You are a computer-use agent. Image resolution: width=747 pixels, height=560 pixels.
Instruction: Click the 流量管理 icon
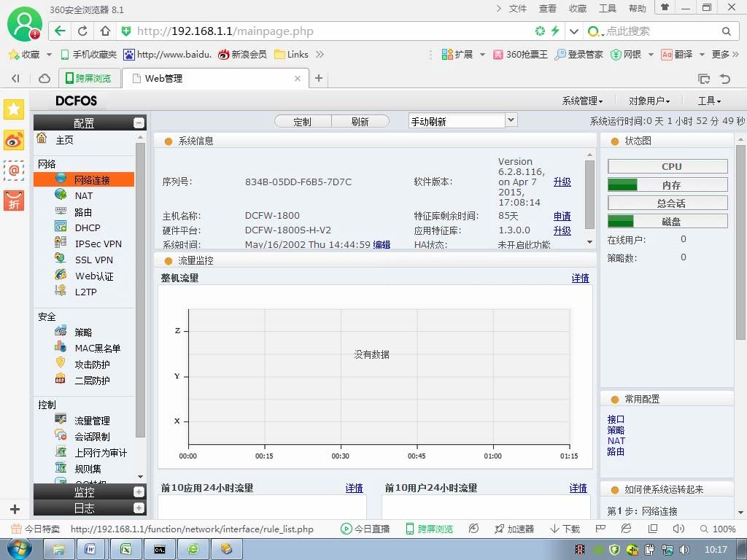click(x=61, y=419)
